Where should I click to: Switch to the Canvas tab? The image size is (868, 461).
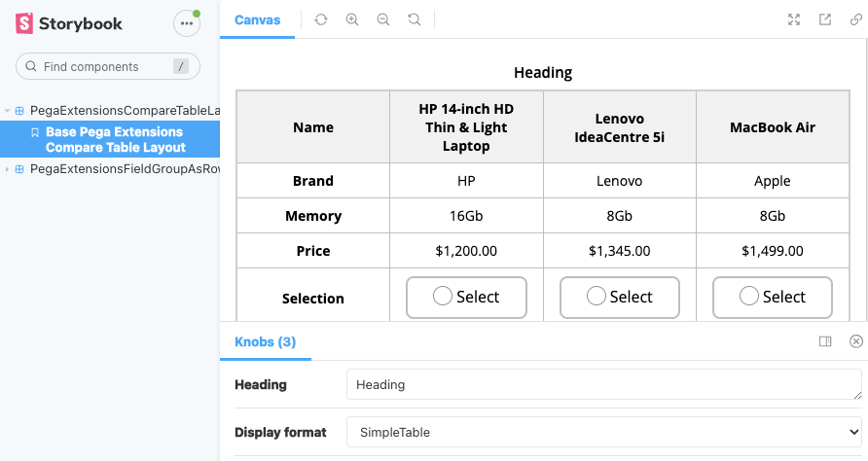(x=257, y=19)
